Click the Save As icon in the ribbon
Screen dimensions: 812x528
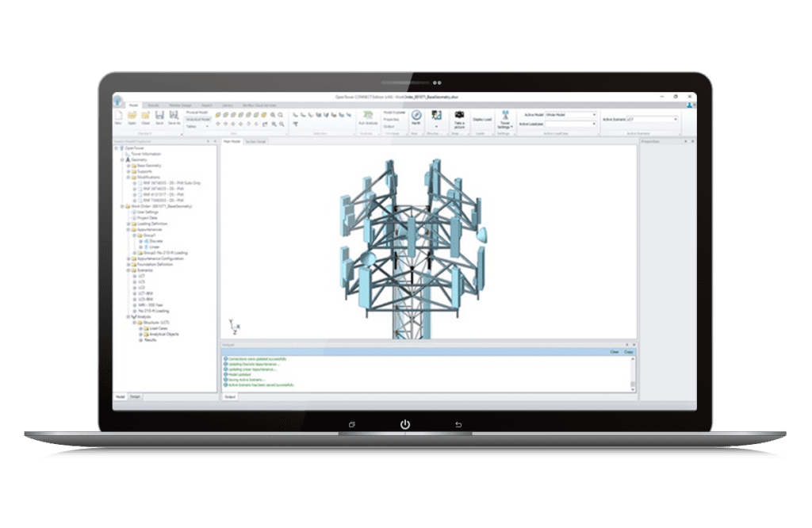[174, 117]
